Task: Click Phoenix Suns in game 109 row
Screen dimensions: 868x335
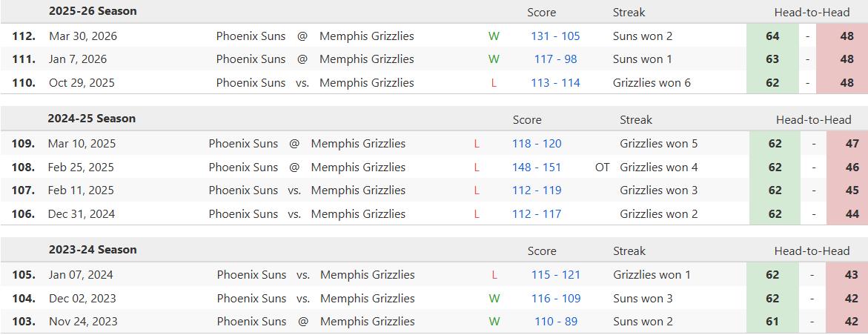Action: click(x=243, y=144)
